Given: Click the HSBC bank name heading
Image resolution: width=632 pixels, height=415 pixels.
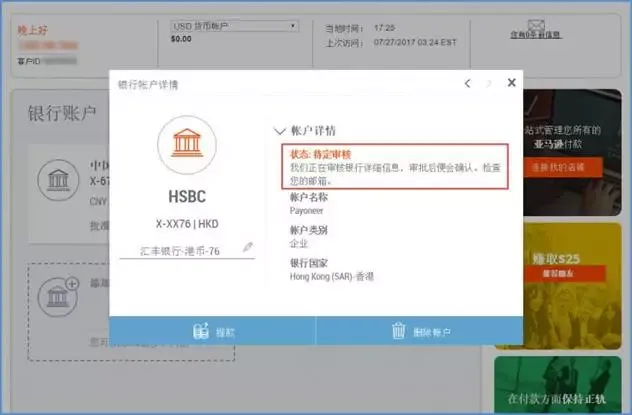Looking at the screenshot, I should coord(187,197).
